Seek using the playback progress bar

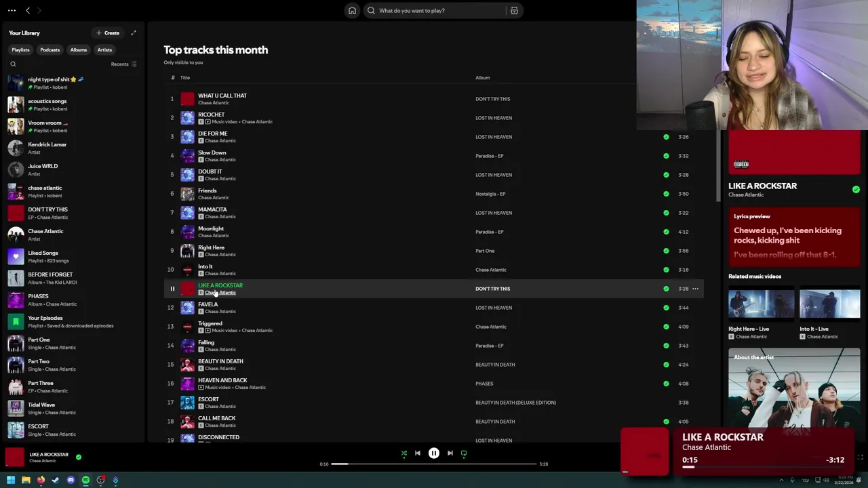[x=434, y=464]
